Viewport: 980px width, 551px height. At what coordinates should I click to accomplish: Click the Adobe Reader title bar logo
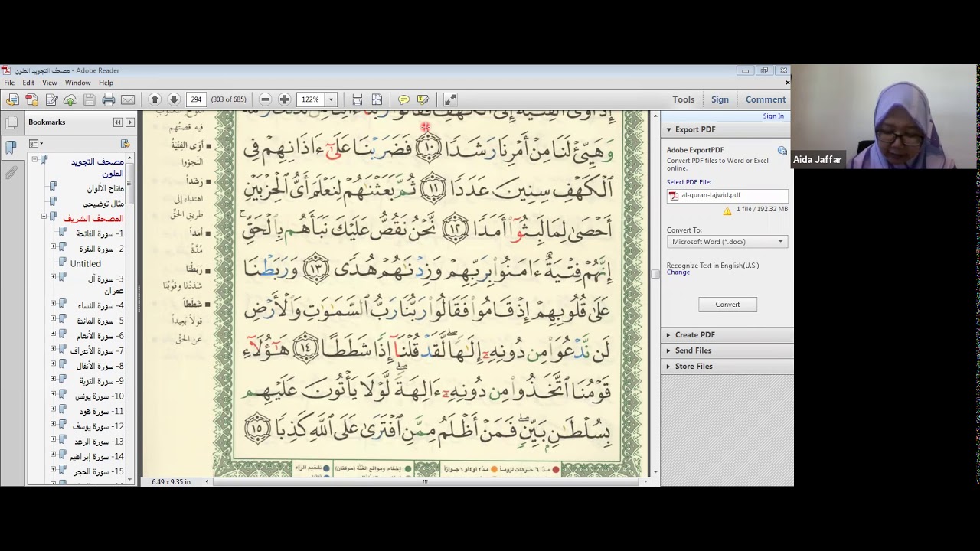point(6,70)
